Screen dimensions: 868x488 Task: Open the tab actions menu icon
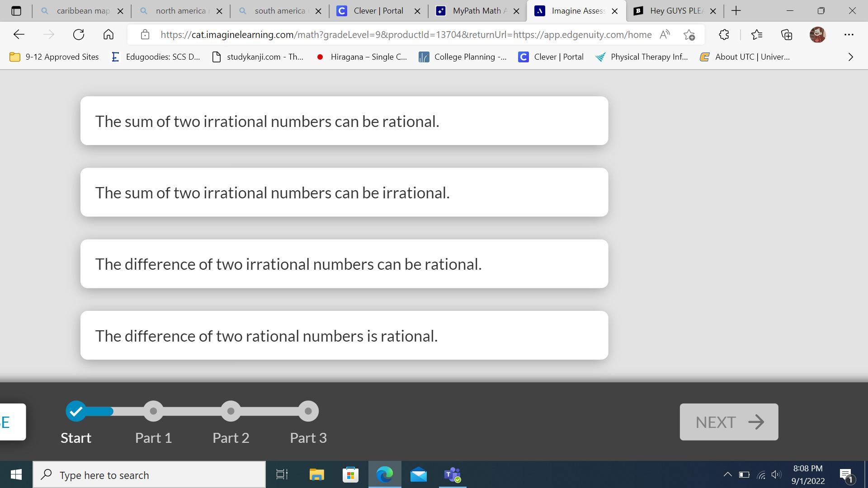[x=16, y=10]
